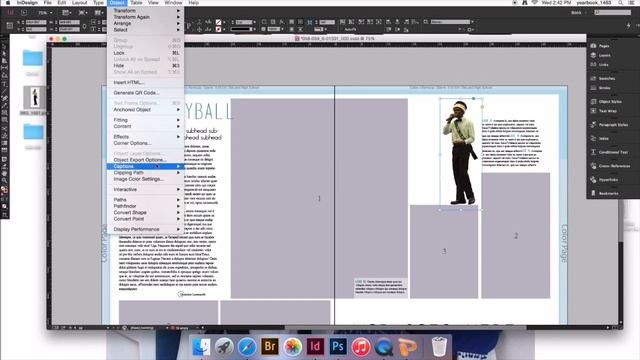Open Launchpad from the Dock
Screen dimensions: 640x360
pos(224,347)
